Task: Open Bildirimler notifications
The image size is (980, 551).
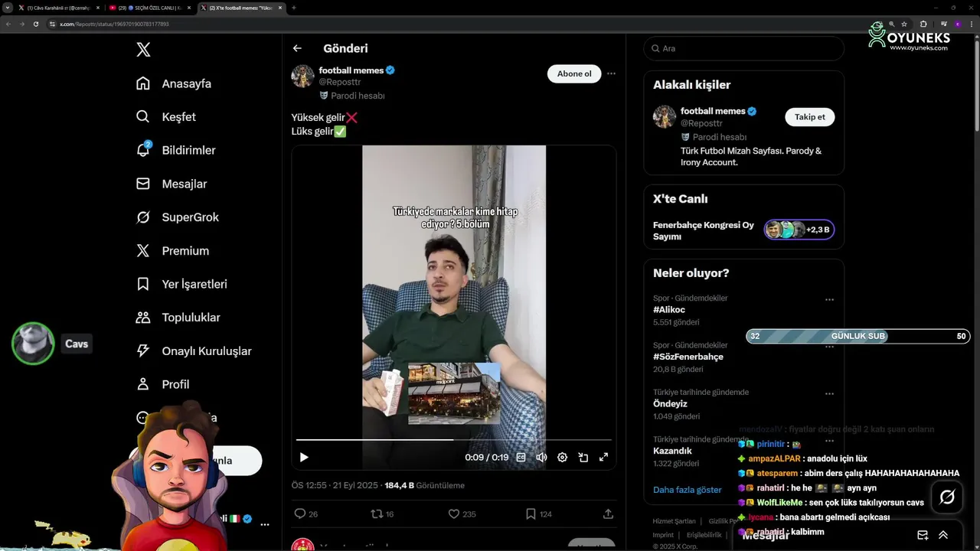Action: 176,150
